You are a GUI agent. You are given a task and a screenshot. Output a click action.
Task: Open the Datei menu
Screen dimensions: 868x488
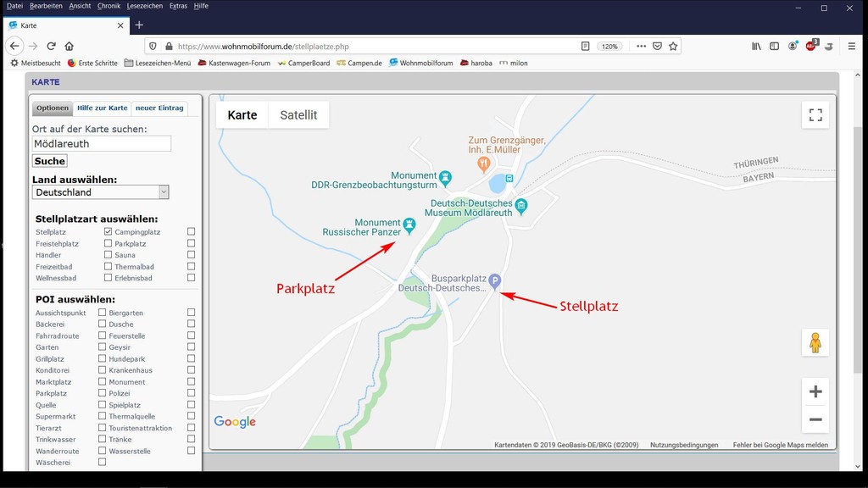coord(14,6)
